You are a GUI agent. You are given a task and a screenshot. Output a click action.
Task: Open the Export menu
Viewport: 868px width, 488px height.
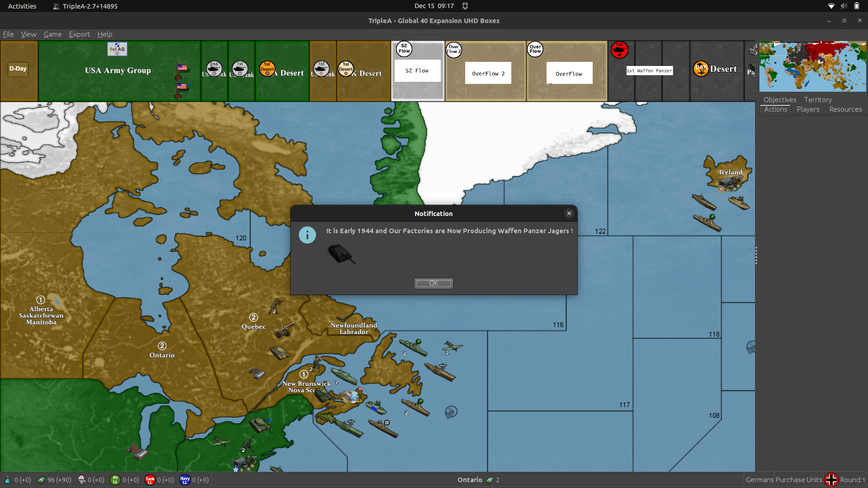(79, 34)
